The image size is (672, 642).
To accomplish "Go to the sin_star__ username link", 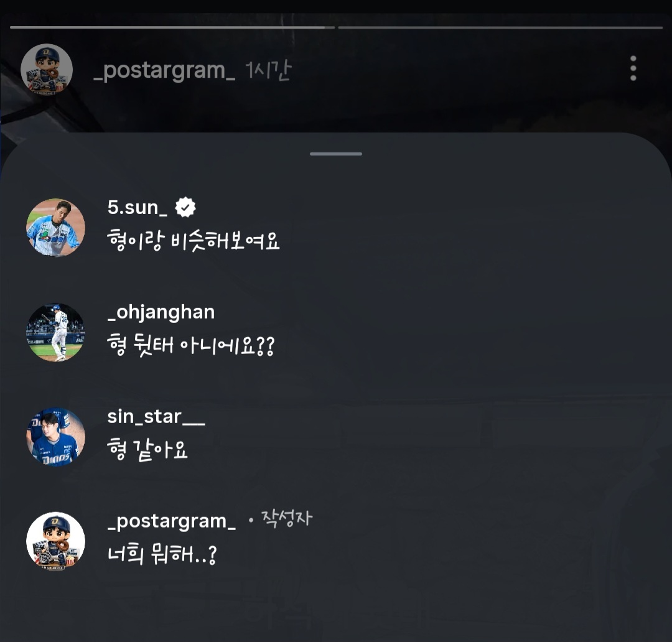I will [x=156, y=416].
